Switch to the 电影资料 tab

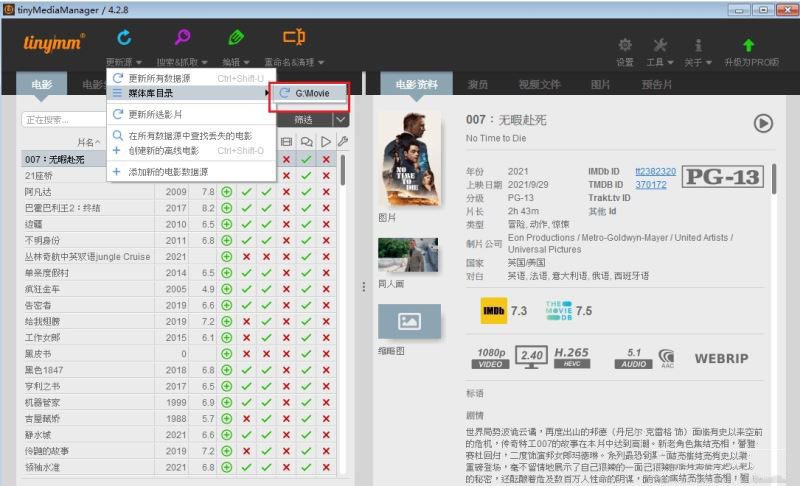pyautogui.click(x=416, y=84)
